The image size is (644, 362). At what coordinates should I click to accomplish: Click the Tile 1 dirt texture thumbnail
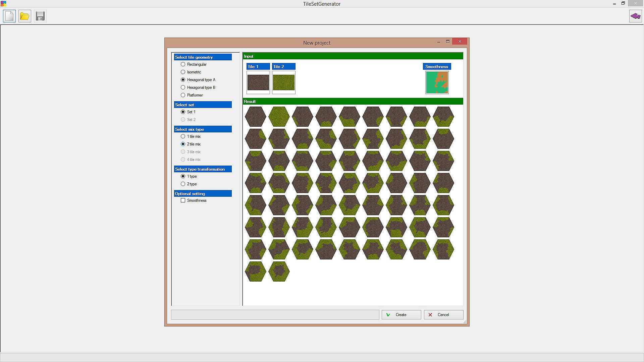(x=258, y=82)
